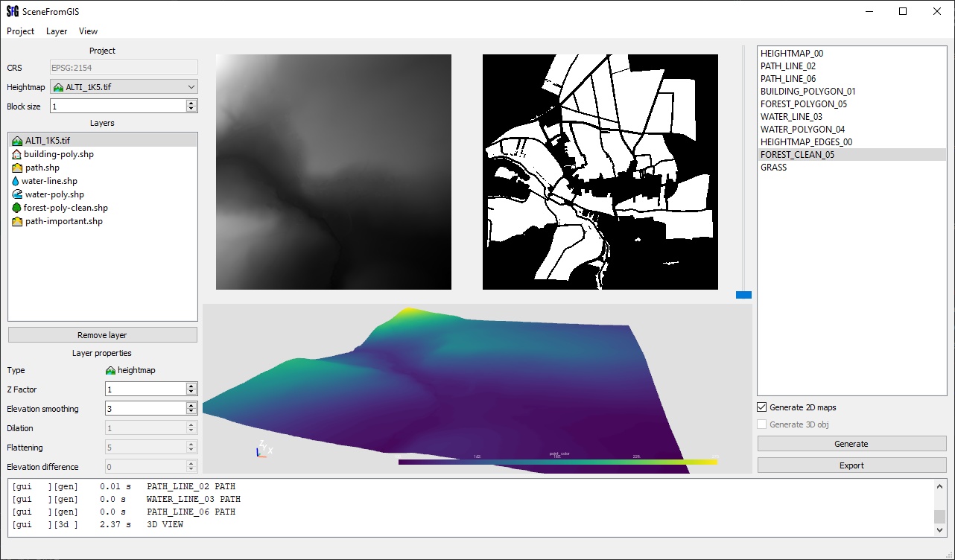Screen dimensions: 955x560
Task: Click the black-and-white mask map thumbnail
Action: click(x=600, y=172)
